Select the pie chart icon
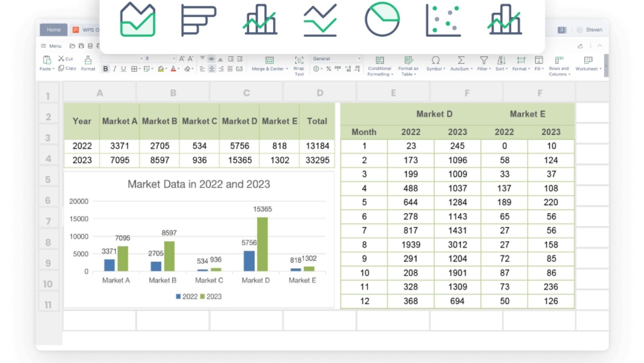This screenshot has width=644, height=363. click(x=382, y=20)
